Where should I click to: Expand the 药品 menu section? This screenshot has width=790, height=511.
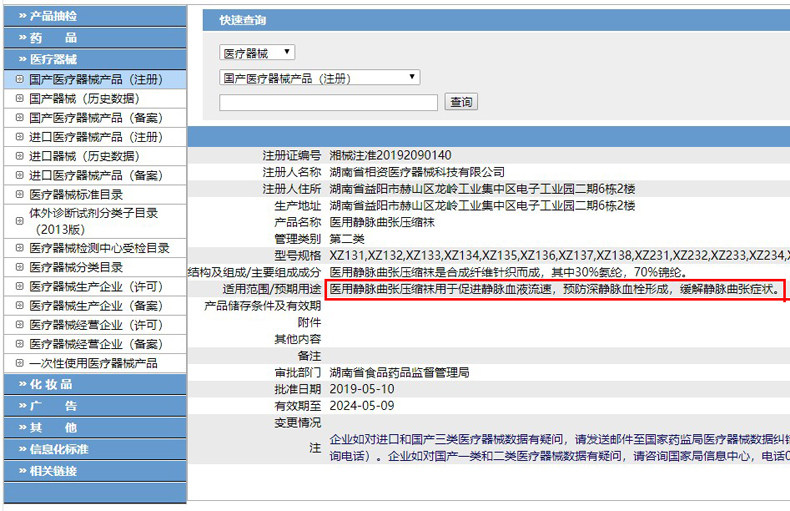point(95,38)
